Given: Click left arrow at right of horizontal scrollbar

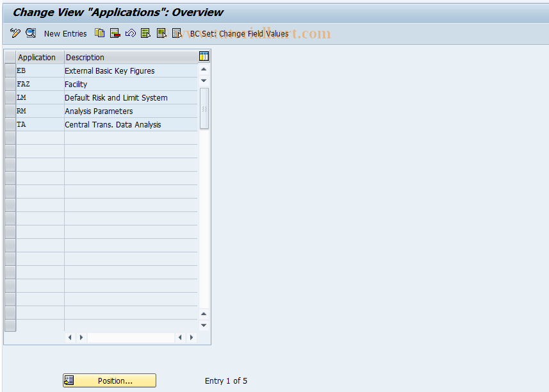Looking at the screenshot, I should 180,338.
